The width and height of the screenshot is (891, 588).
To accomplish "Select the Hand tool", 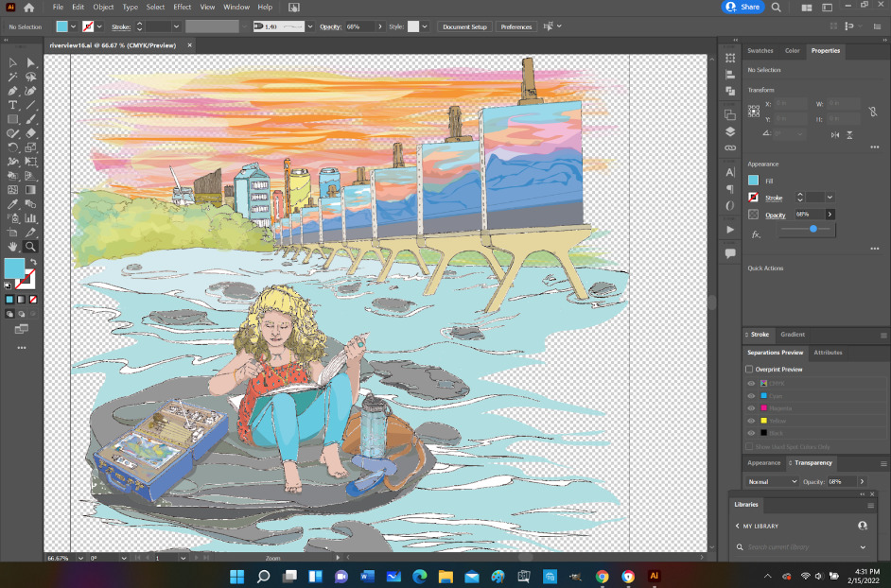I will [13, 247].
